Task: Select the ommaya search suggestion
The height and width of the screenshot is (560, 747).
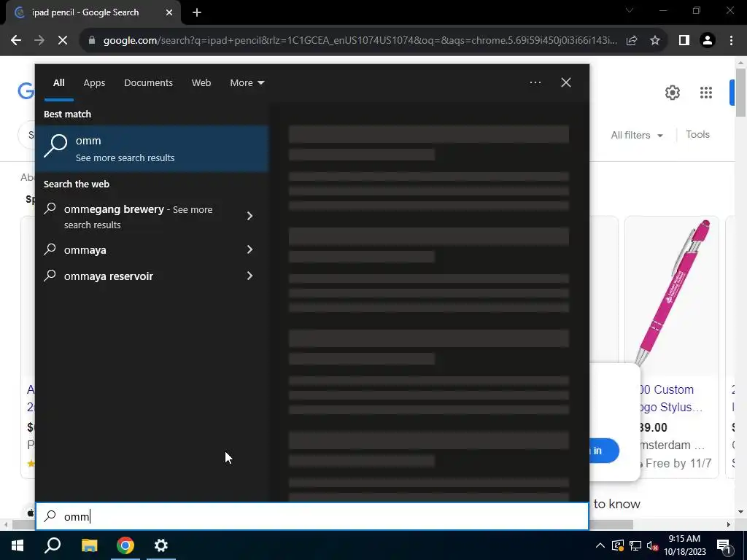Action: [x=138, y=250]
